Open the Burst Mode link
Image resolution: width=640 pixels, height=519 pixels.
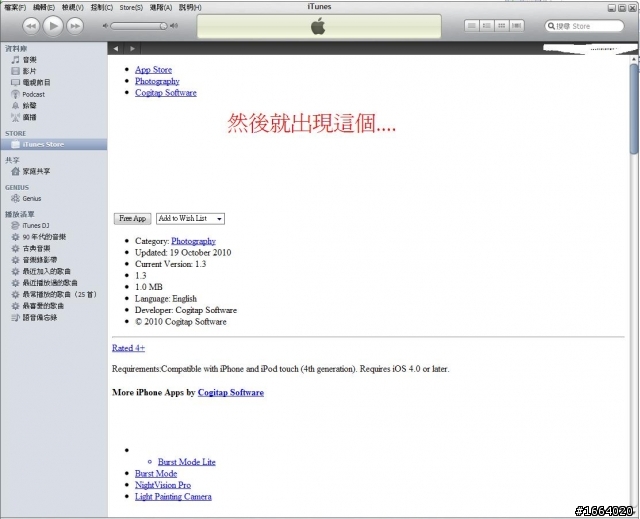point(156,474)
